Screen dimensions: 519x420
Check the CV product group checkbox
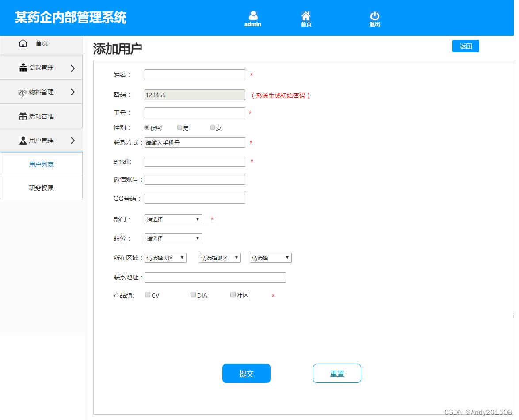coord(148,294)
